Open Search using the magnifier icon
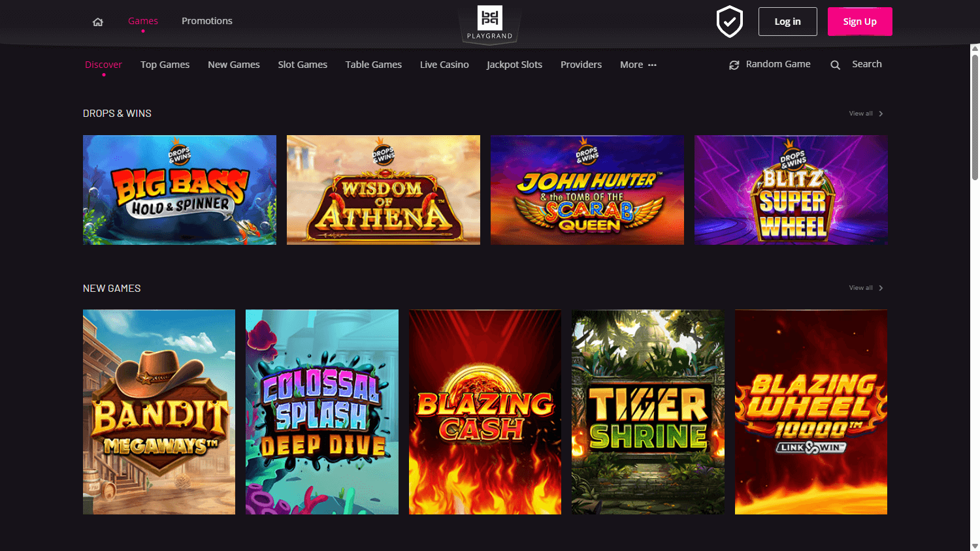Screen dimensions: 980x551 tap(835, 65)
